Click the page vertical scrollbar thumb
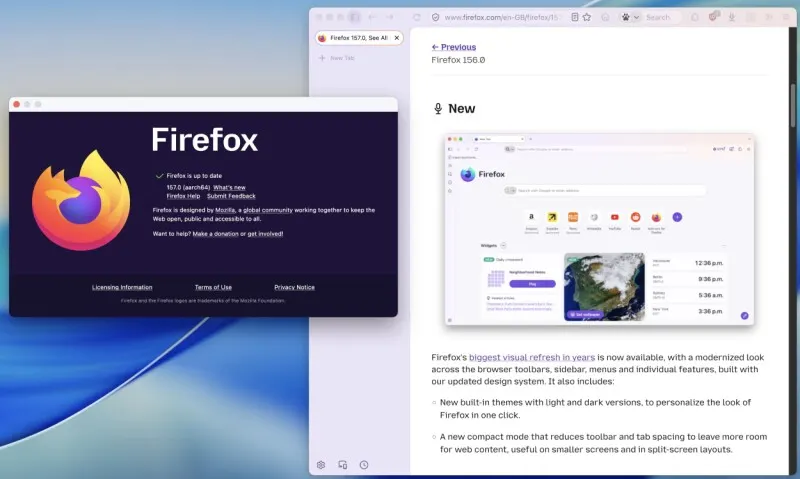This screenshot has width=800, height=479. (x=793, y=106)
